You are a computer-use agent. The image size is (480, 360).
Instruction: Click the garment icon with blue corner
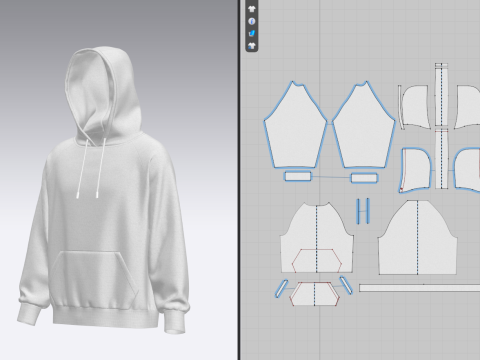coord(252,46)
